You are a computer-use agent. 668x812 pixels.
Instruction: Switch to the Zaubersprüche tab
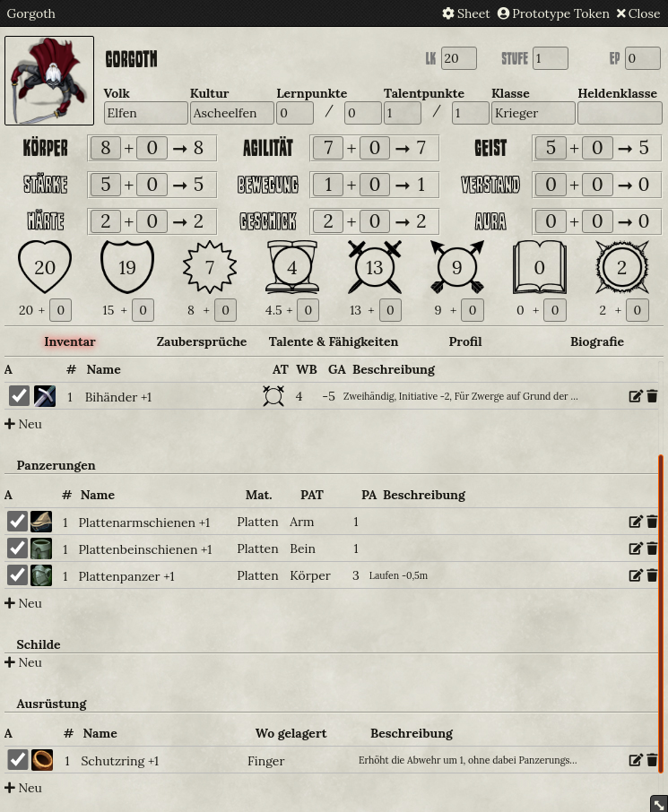[x=202, y=341]
